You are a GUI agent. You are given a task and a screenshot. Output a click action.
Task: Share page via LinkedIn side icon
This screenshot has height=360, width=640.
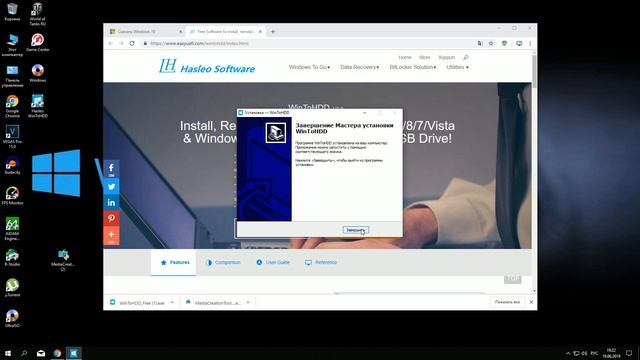pyautogui.click(x=111, y=202)
